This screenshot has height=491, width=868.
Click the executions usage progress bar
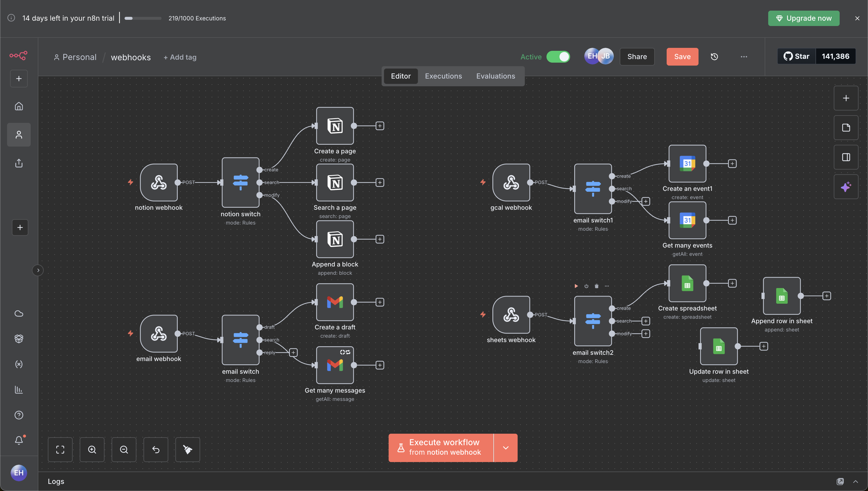tap(143, 18)
